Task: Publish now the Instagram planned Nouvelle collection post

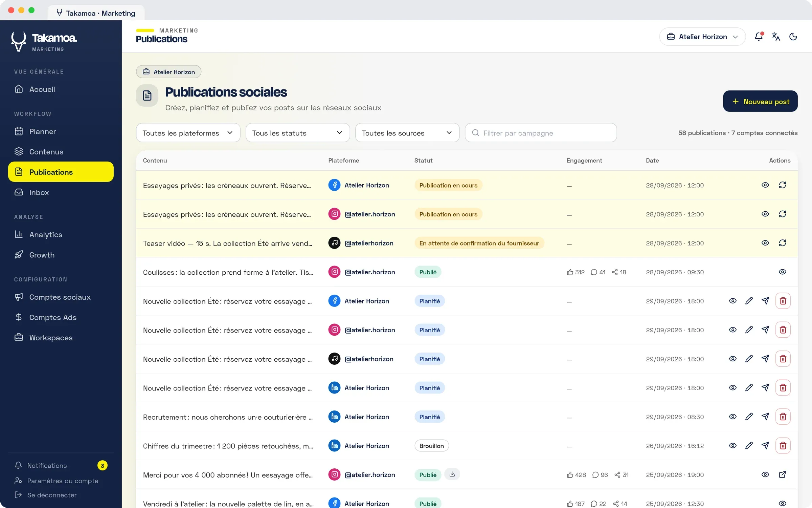Action: [765, 330]
